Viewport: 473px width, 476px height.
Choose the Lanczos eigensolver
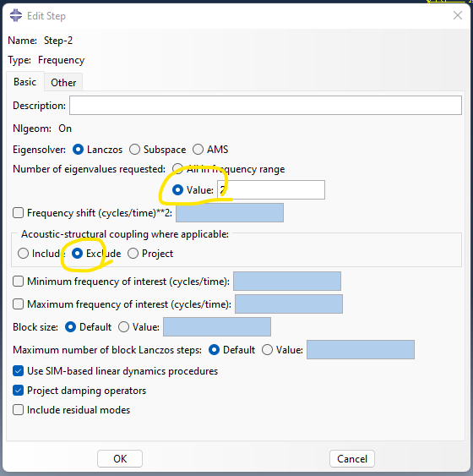click(x=78, y=150)
